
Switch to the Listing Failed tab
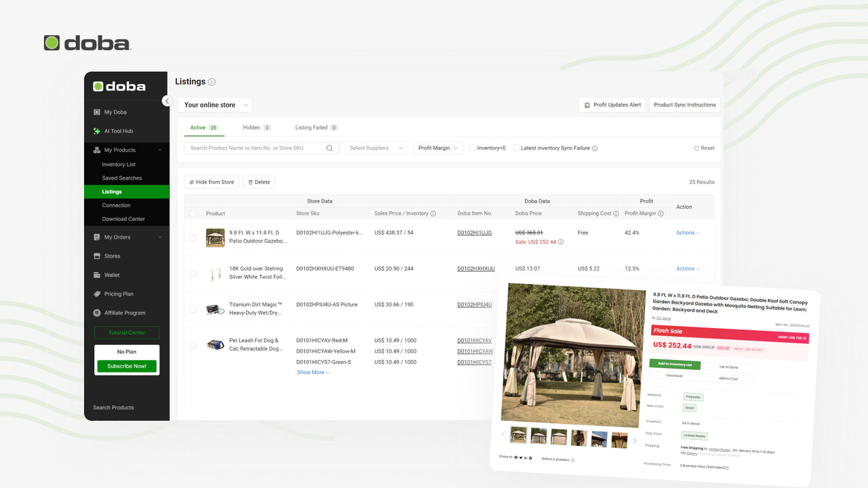(x=316, y=127)
